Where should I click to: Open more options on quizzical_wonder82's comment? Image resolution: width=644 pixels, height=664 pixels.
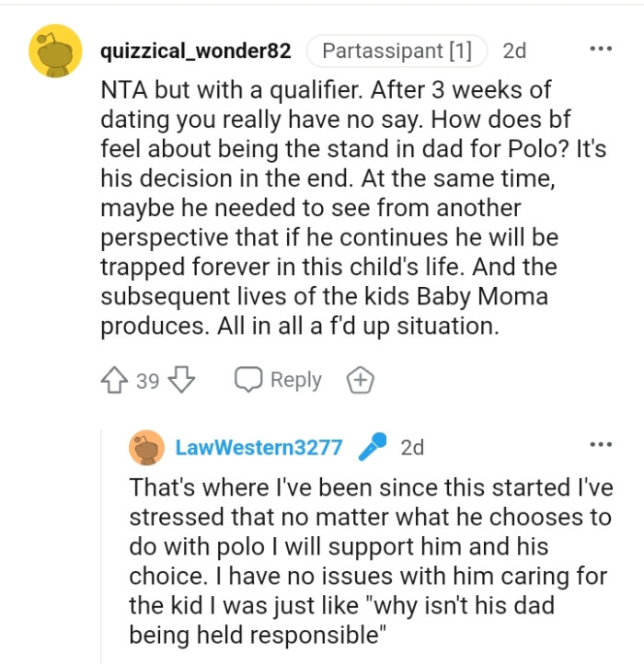[x=600, y=49]
